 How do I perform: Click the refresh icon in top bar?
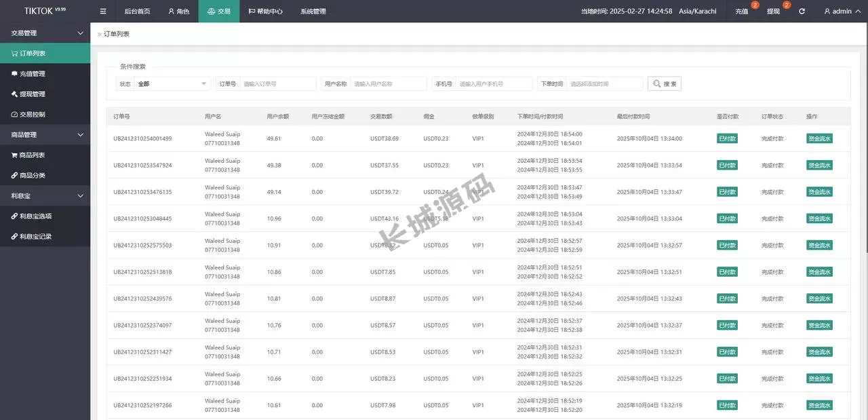802,12
